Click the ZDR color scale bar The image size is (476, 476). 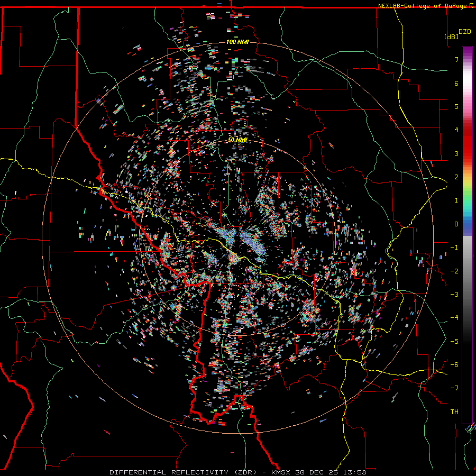(467, 235)
